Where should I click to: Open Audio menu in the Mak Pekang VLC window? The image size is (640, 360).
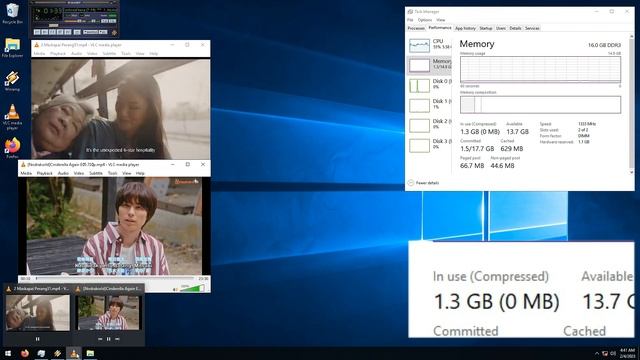point(76,53)
